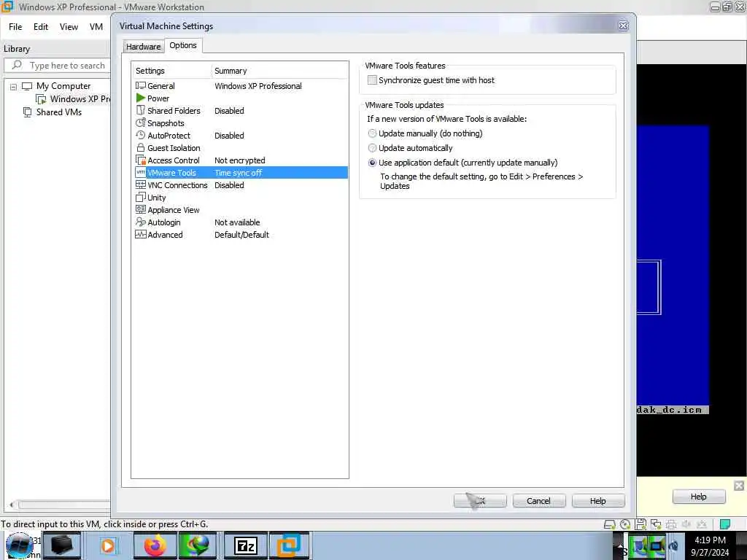Select the Autologin setting
The image size is (747, 560).
point(241,222)
